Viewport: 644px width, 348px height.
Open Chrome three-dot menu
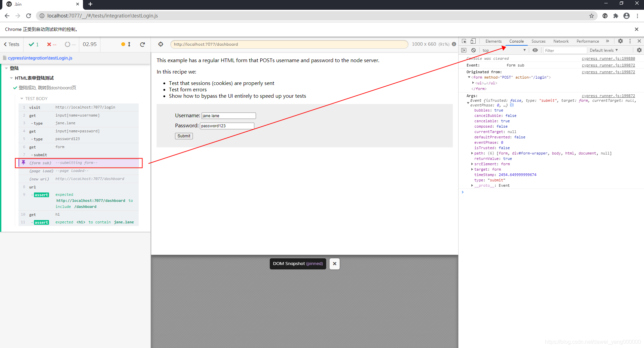(x=637, y=16)
